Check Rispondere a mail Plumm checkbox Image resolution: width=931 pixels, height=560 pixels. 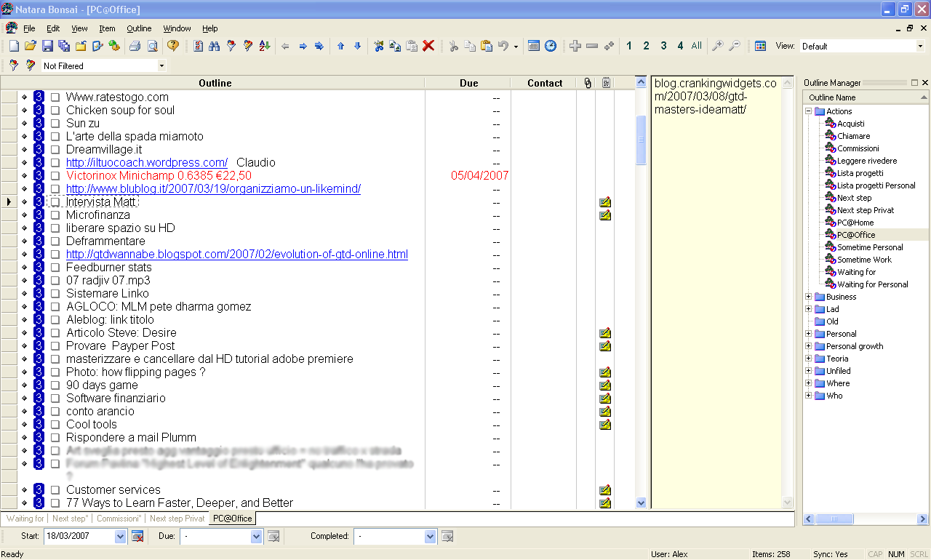[55, 438]
